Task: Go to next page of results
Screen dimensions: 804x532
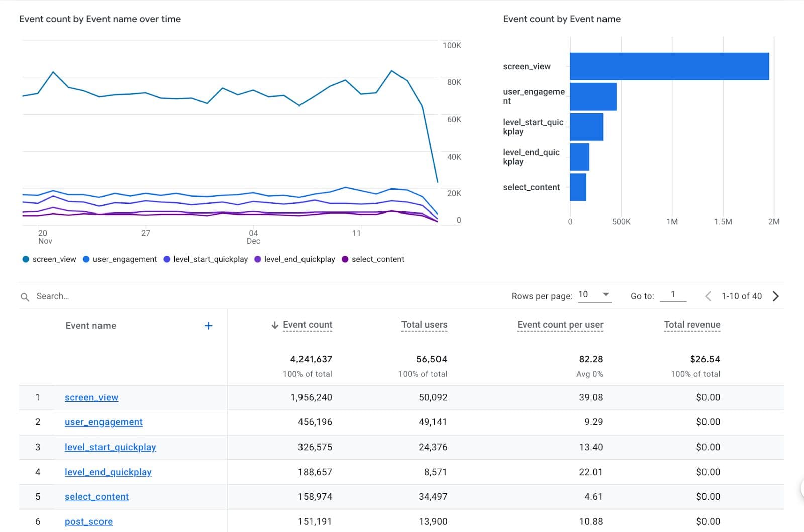Action: coord(776,296)
